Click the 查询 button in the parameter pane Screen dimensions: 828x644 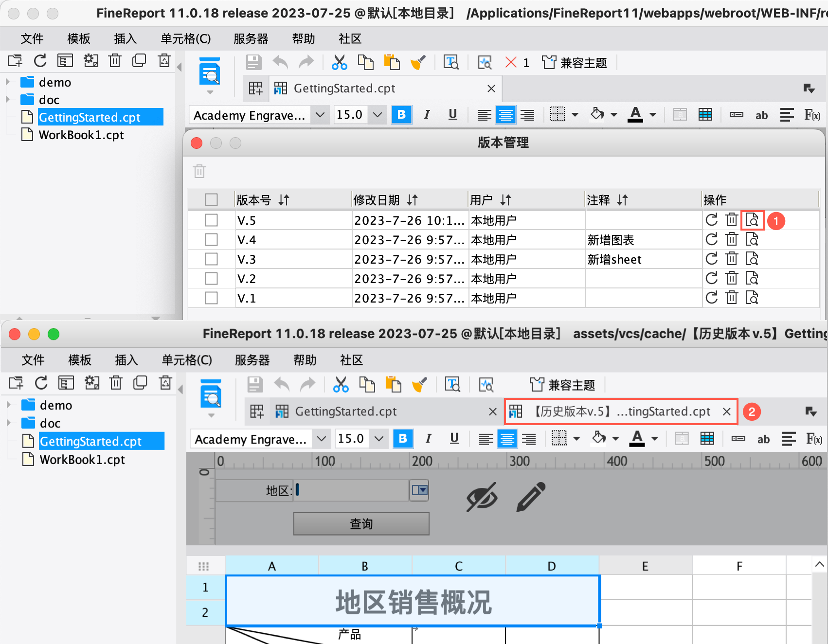[x=361, y=524]
